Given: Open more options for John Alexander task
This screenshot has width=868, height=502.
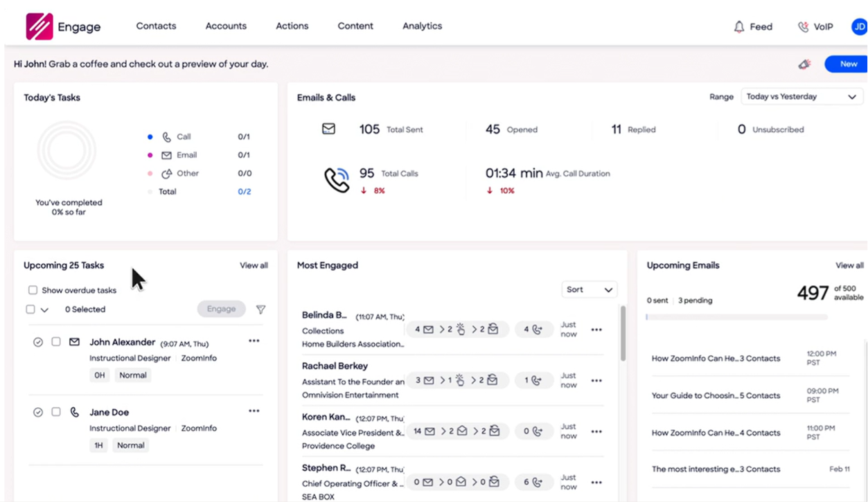Looking at the screenshot, I should (x=254, y=341).
